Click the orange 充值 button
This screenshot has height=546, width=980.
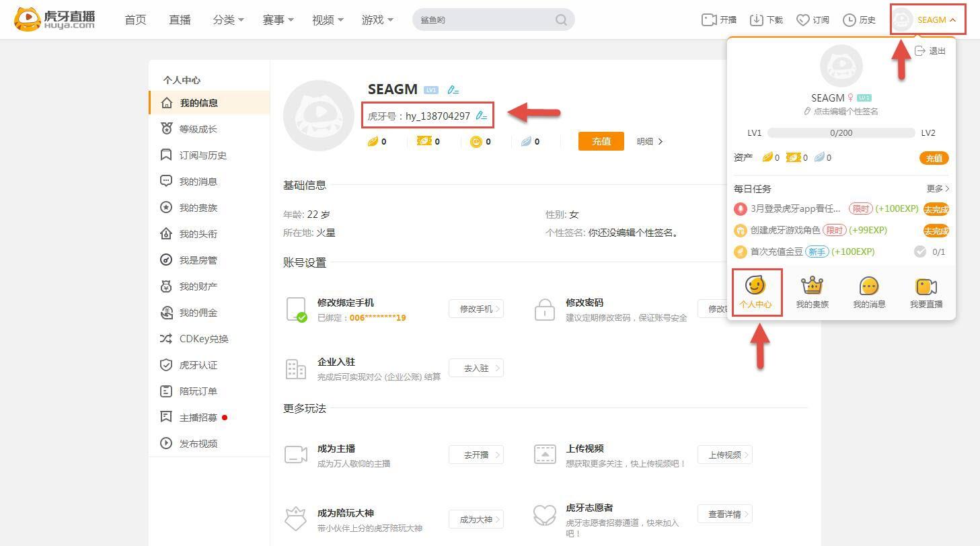click(601, 141)
